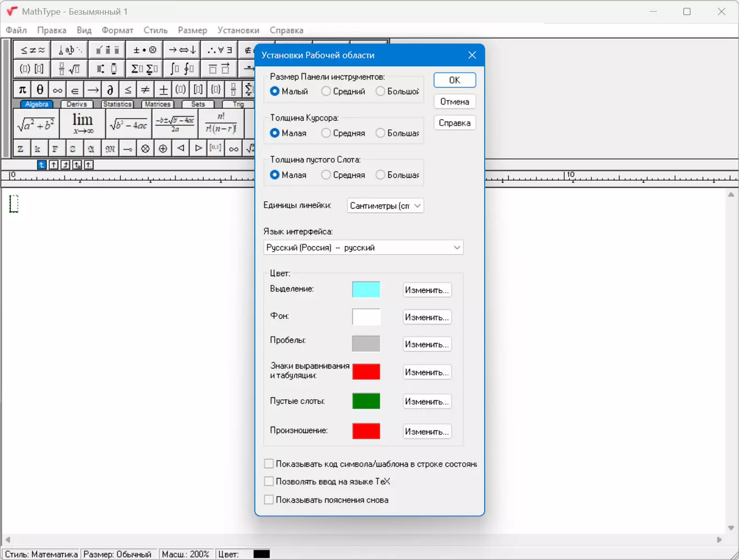
Task: Open the Вид menu
Action: 84,30
